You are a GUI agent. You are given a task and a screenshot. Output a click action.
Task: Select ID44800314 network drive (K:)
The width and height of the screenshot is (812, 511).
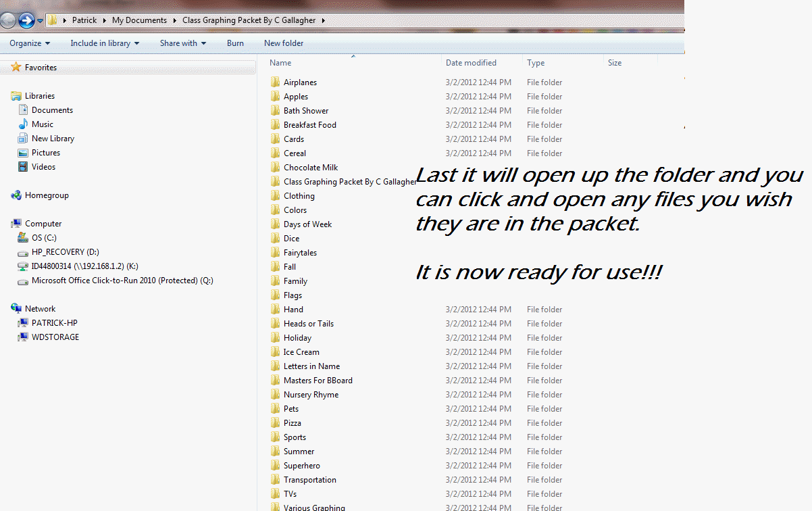point(84,266)
